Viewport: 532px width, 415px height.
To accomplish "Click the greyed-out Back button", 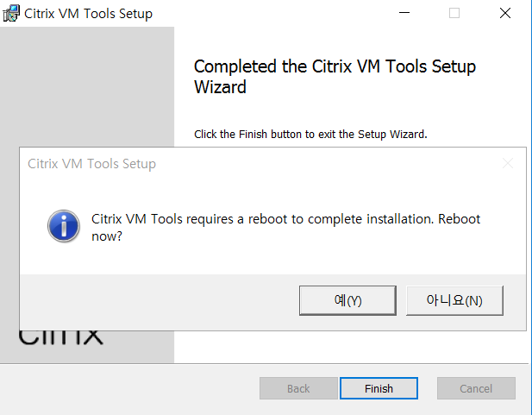I will 298,388.
